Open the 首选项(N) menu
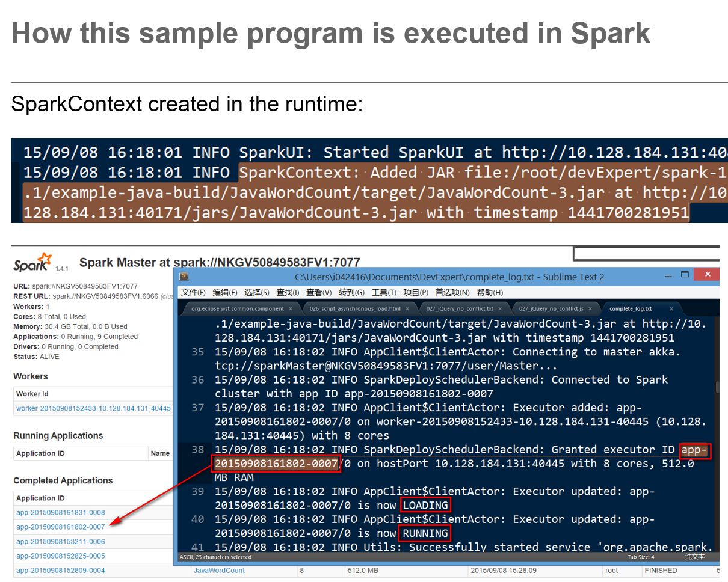Screen dimensions: 728x582 pyautogui.click(x=452, y=292)
